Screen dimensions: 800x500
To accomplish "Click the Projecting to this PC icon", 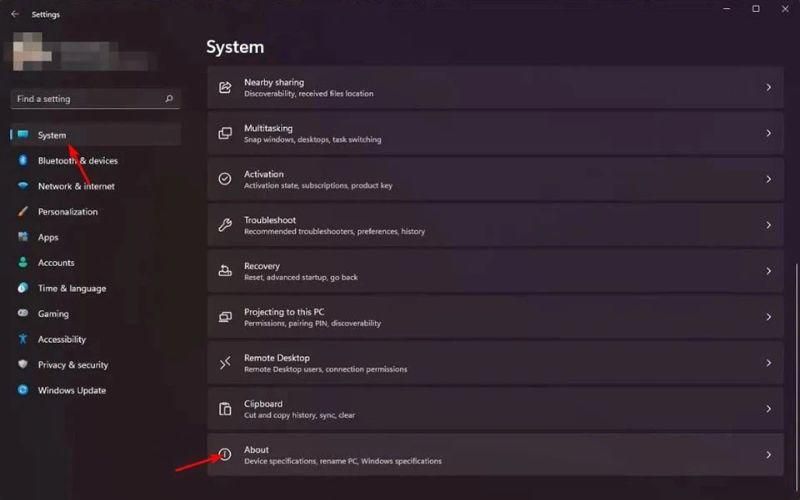I will pos(225,317).
